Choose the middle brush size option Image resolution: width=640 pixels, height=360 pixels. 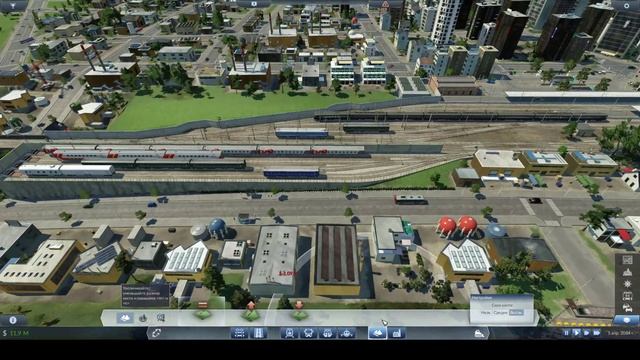[x=500, y=313]
